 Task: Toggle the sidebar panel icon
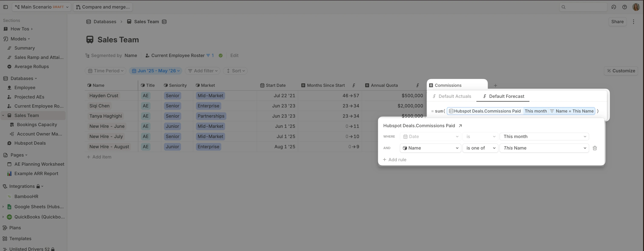pos(6,7)
